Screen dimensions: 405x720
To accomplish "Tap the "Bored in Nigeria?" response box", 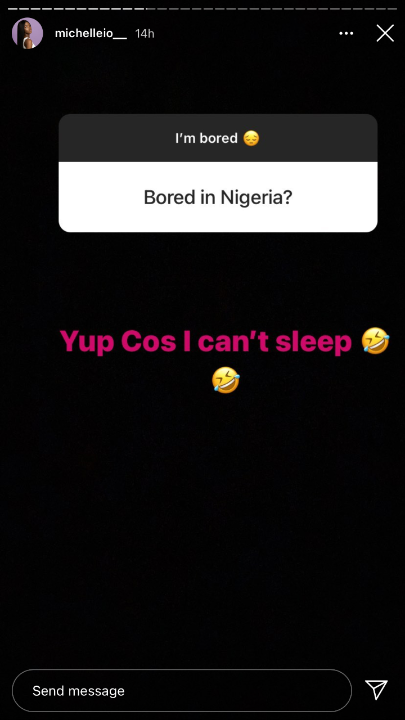I will pyautogui.click(x=218, y=197).
